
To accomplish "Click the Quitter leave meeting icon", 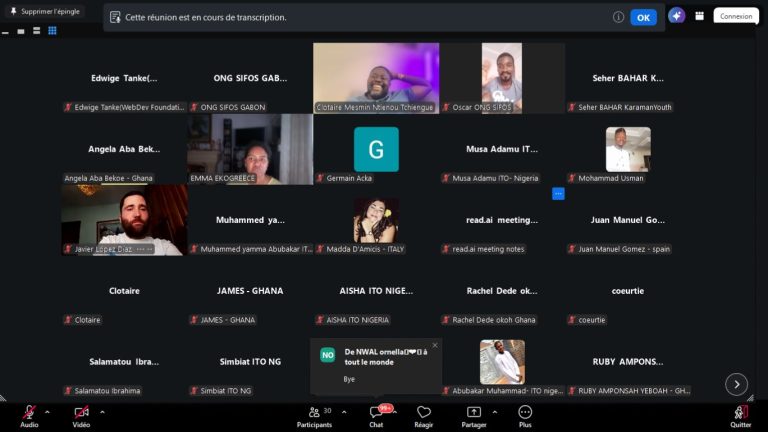I will [x=741, y=412].
